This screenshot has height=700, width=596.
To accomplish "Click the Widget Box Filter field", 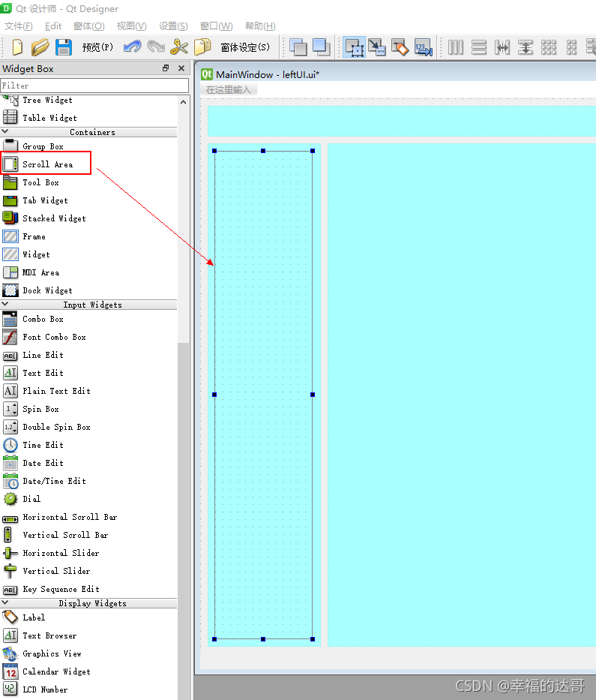I will pos(94,86).
